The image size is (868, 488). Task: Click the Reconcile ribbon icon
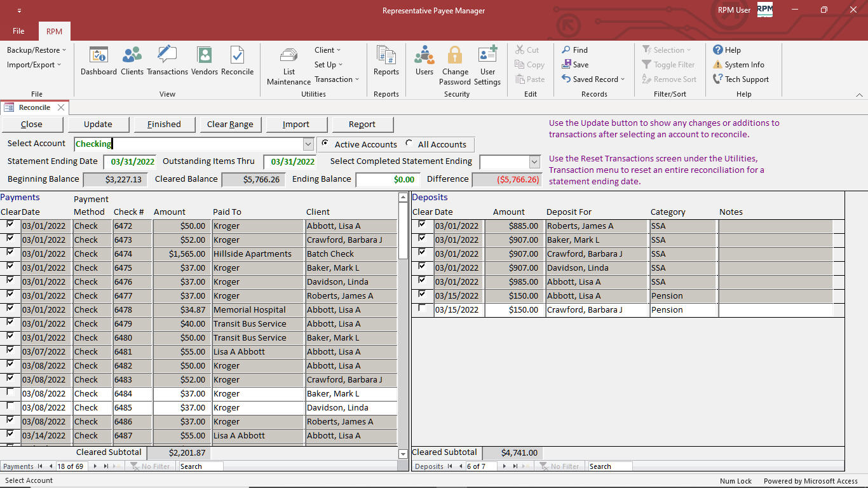click(x=237, y=61)
